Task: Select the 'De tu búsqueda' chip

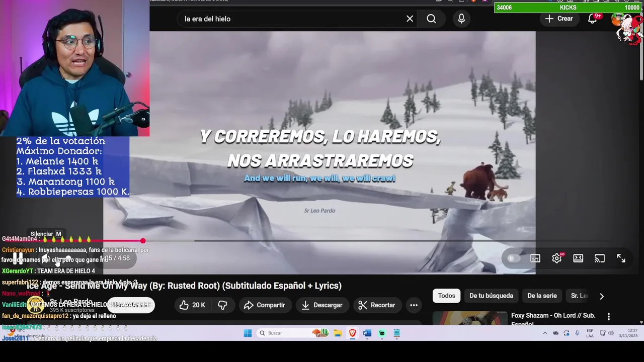Action: 491,296
